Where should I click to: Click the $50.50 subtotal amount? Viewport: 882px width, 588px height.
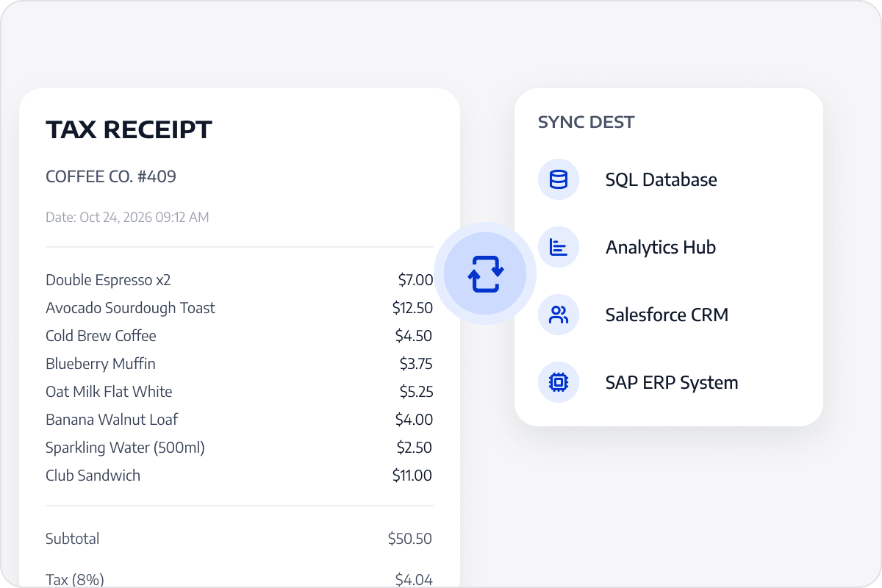tap(410, 539)
